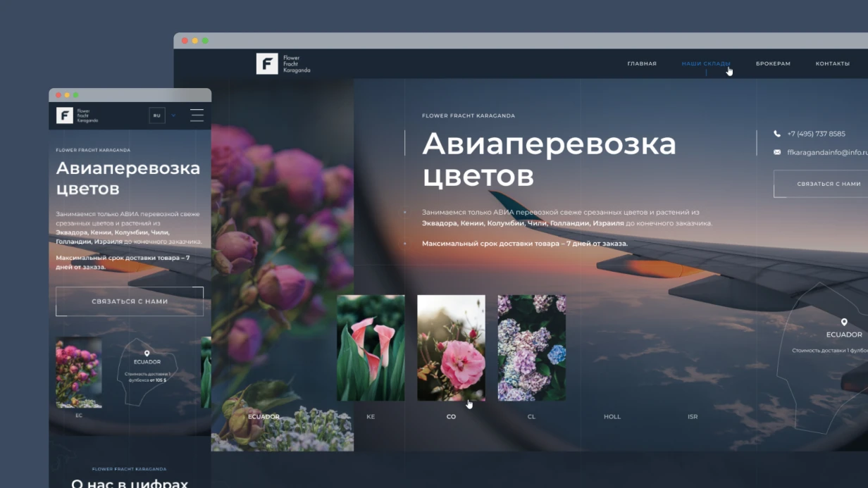Click the phone handset icon beside the number
This screenshot has width=868, height=488.
click(x=778, y=132)
